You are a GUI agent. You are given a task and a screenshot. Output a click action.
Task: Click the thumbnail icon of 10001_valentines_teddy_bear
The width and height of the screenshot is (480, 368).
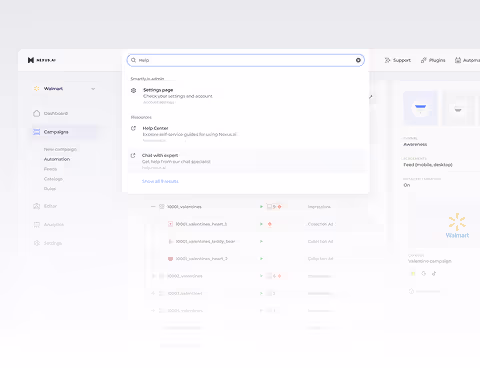(x=170, y=241)
